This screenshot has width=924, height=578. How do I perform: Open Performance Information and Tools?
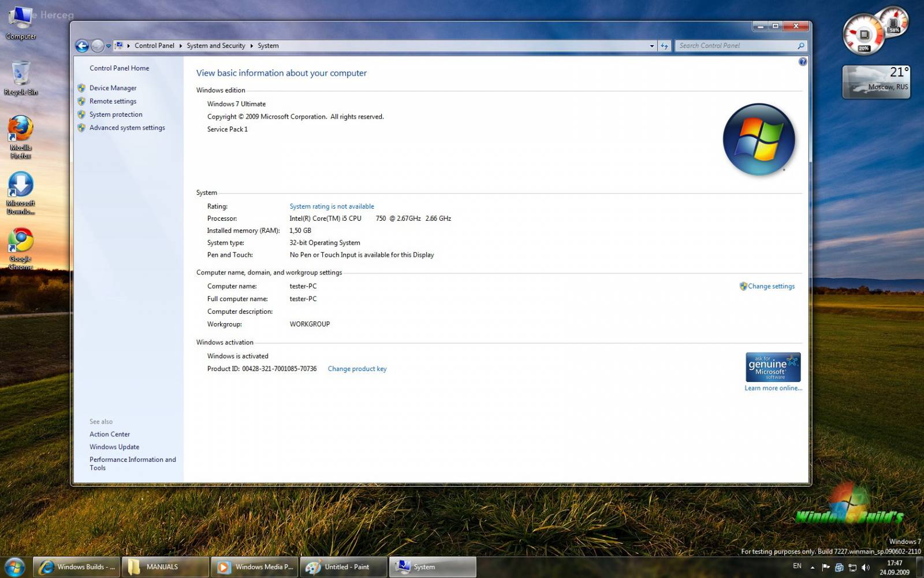pyautogui.click(x=132, y=464)
